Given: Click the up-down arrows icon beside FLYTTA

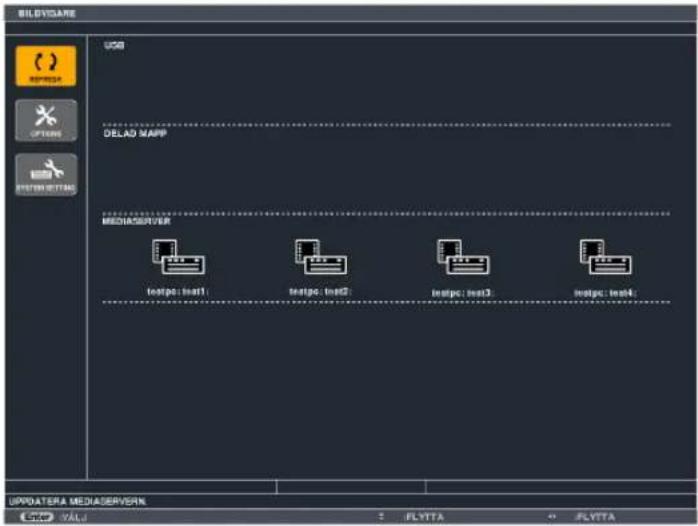Looking at the screenshot, I should point(381,516).
